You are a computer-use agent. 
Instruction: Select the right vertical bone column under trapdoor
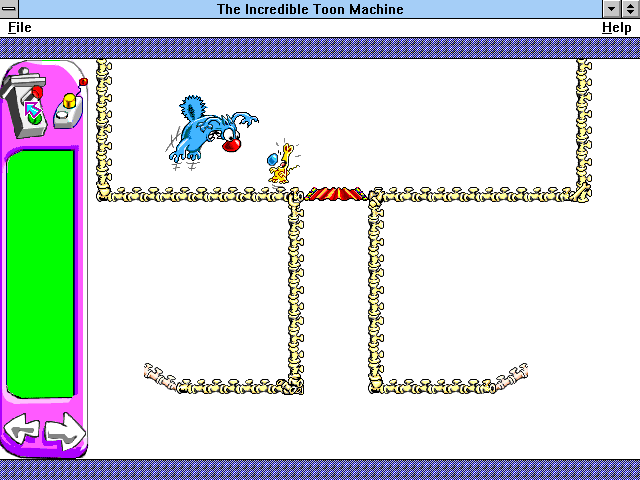(x=376, y=292)
